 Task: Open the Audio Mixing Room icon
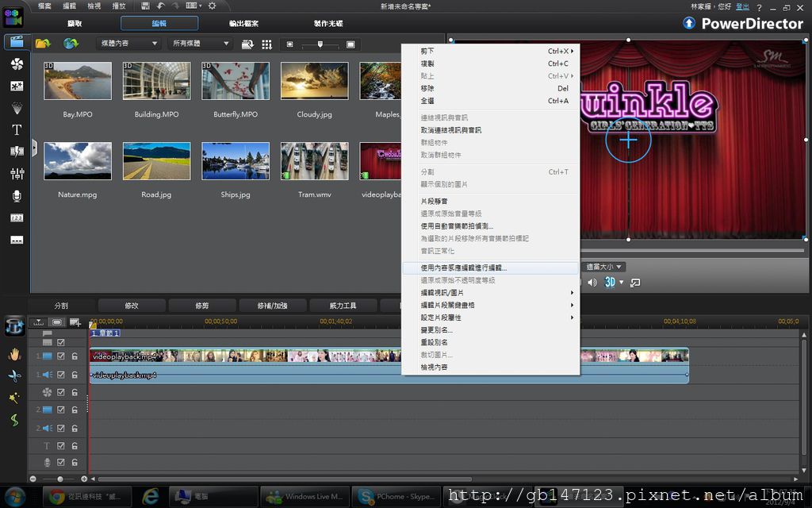pyautogui.click(x=17, y=174)
